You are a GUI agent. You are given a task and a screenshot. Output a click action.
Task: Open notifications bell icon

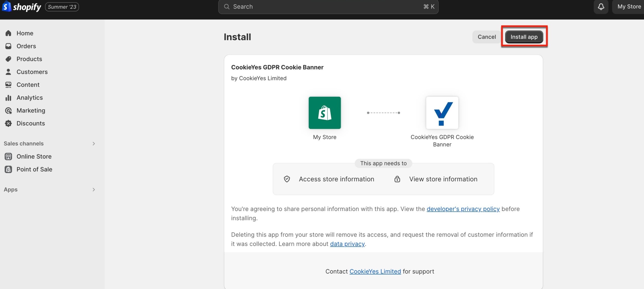pyautogui.click(x=601, y=7)
